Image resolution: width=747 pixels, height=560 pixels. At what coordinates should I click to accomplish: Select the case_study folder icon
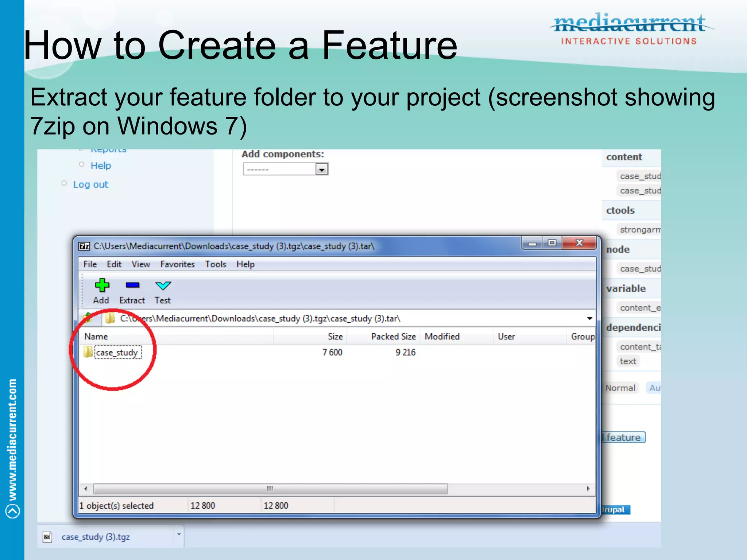[x=88, y=352]
